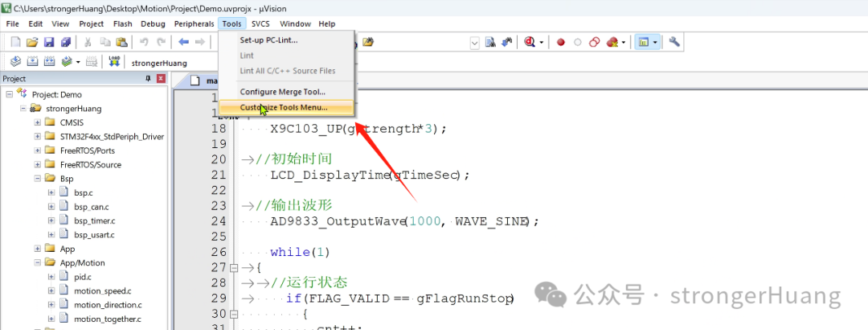Expand bsp_can.c file dependencies

coord(51,206)
